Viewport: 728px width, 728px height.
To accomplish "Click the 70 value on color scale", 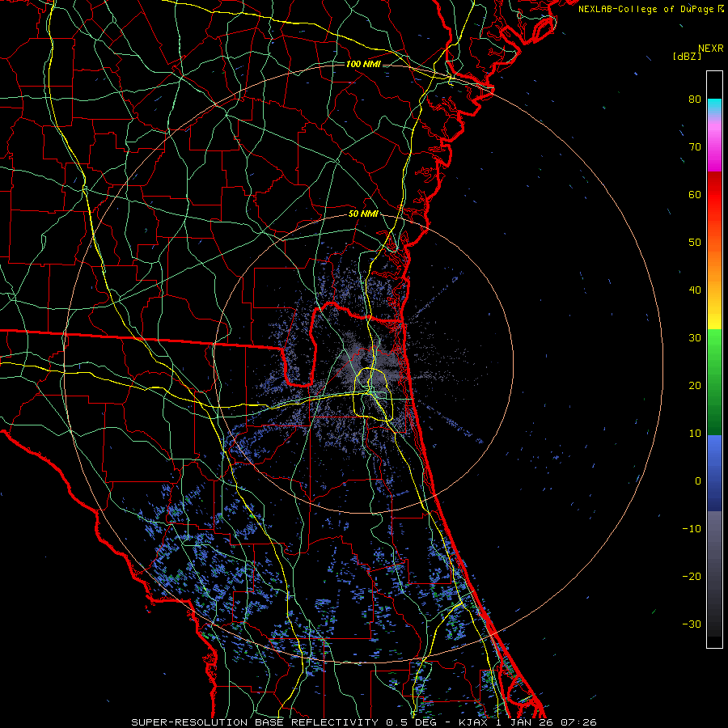I will coord(695,146).
